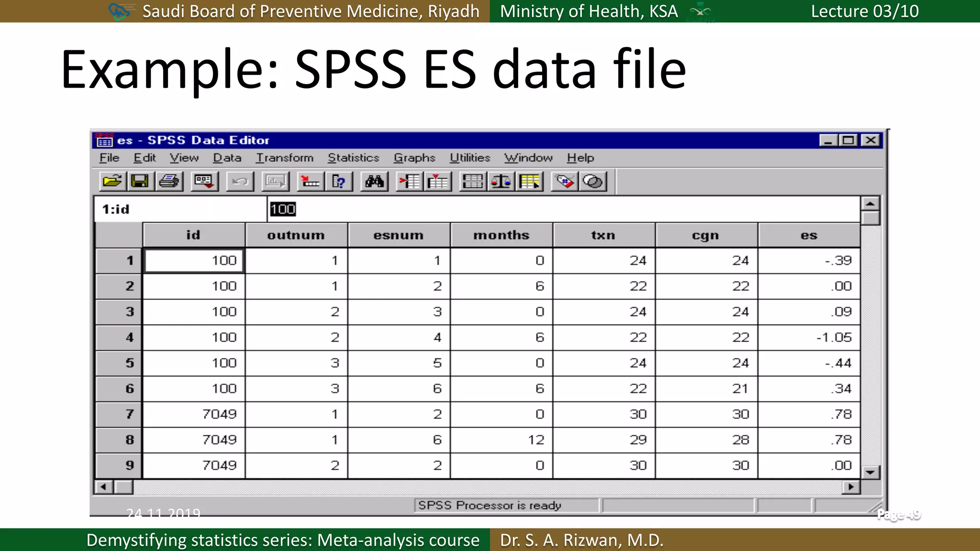980x551 pixels.
Task: Select the esnum column header
Action: pyautogui.click(x=399, y=235)
